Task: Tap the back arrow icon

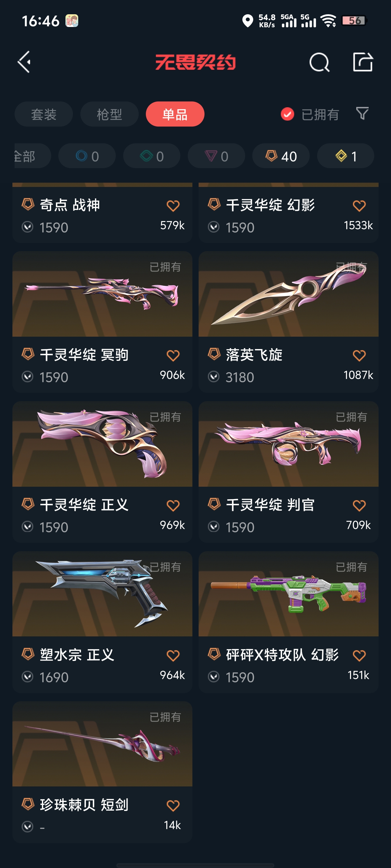Action: tap(24, 62)
